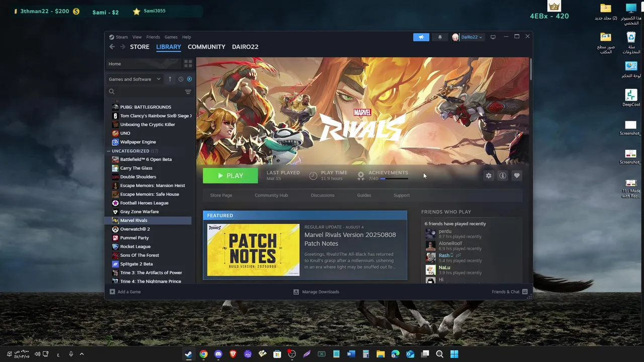The image size is (644, 362).
Task: Open Google Chrome from the taskbar
Action: 203,354
